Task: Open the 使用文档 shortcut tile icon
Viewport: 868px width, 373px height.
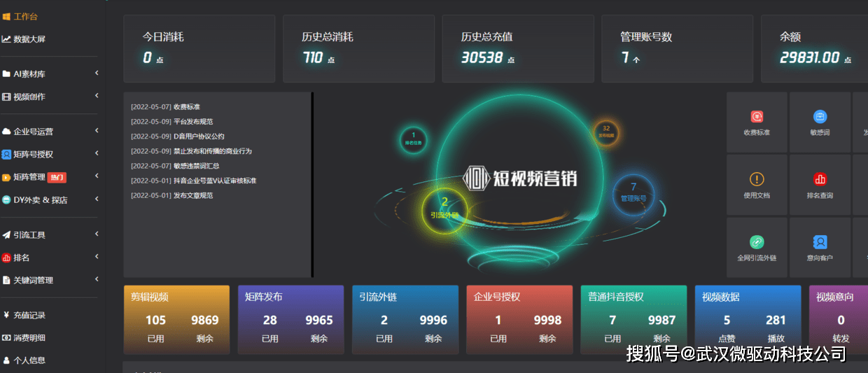Action: pos(757,179)
